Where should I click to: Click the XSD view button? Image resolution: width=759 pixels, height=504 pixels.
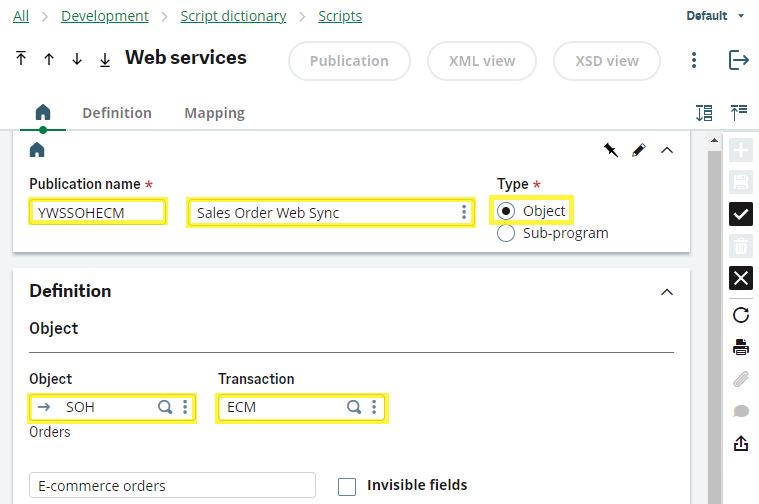(x=607, y=61)
